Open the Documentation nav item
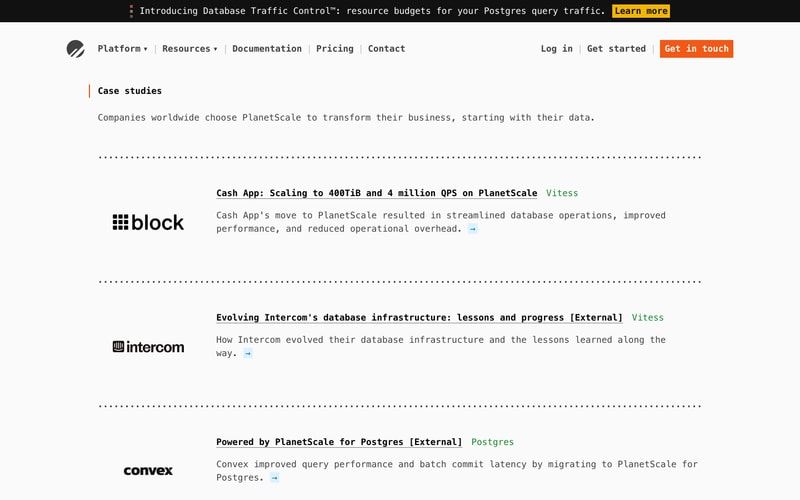Viewport: 800px width, 500px height. [x=267, y=49]
